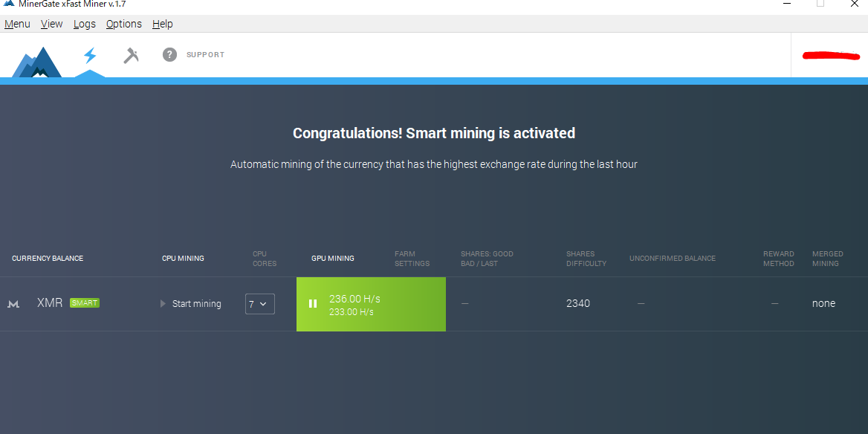The height and width of the screenshot is (434, 868).
Task: Click the CPU MINING column header
Action: (x=184, y=259)
